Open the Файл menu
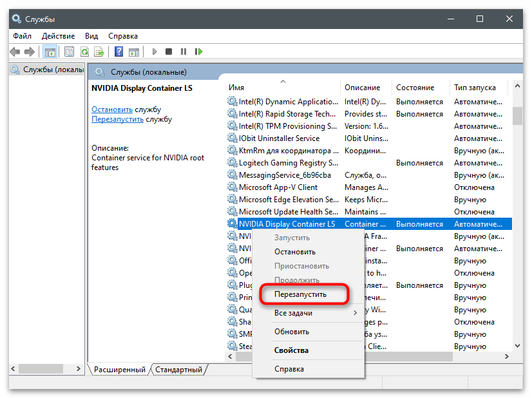Screen dimensions: 532x398 (x=22, y=36)
